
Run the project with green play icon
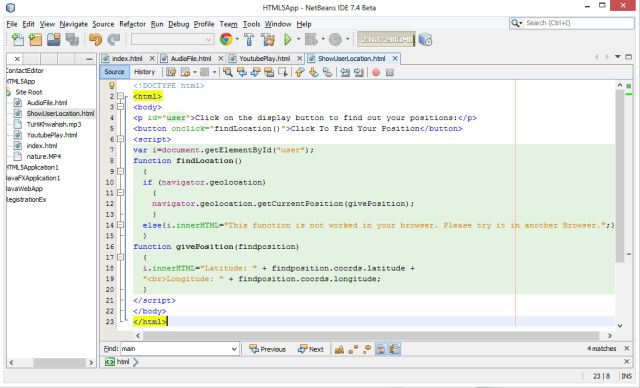point(288,40)
